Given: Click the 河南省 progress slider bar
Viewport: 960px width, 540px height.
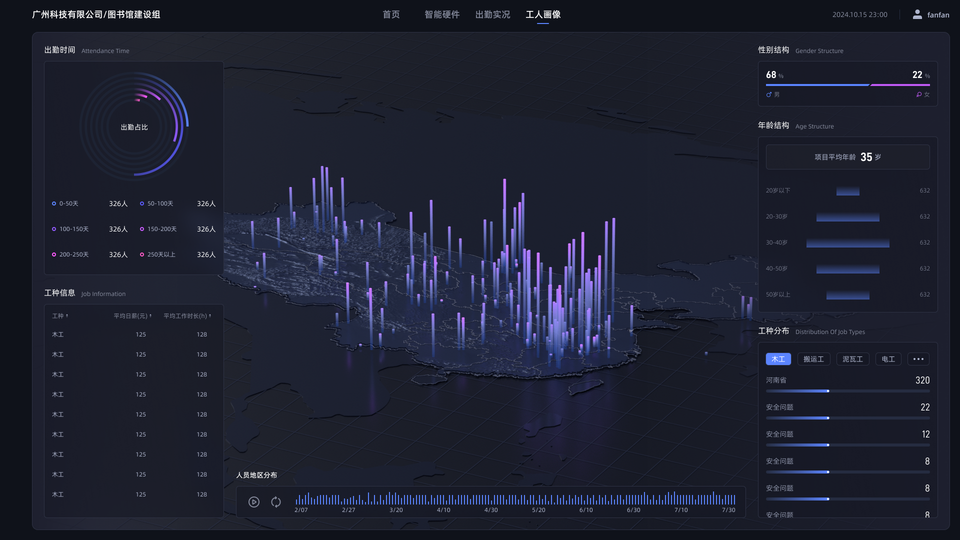Looking at the screenshot, I should [847, 391].
